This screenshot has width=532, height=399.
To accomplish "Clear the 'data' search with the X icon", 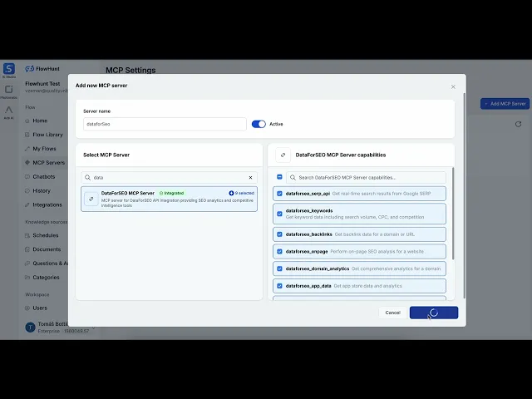I will (x=251, y=177).
